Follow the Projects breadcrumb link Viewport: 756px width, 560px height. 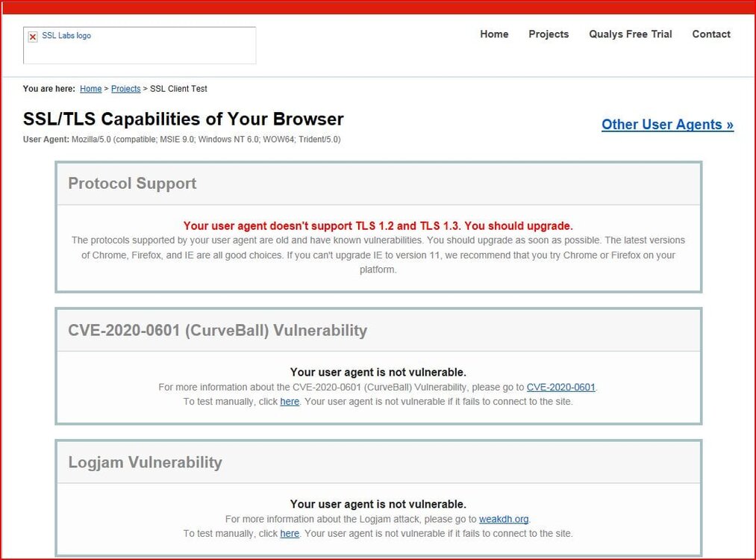point(126,89)
